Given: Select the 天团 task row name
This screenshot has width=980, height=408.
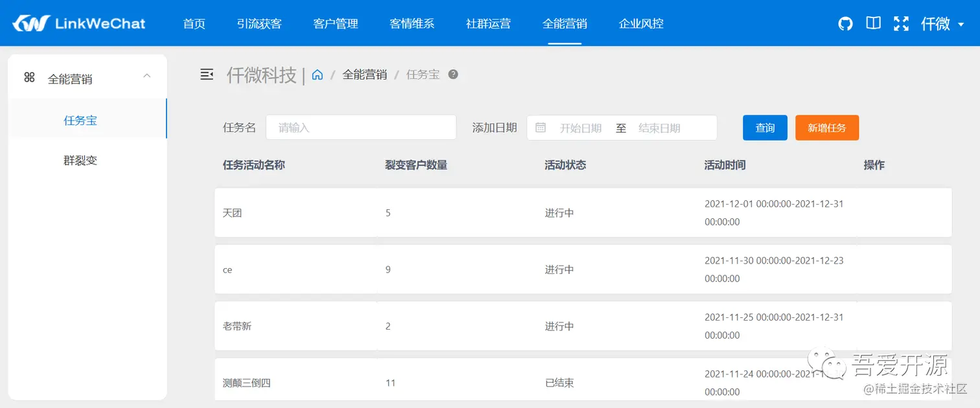Looking at the screenshot, I should (232, 212).
